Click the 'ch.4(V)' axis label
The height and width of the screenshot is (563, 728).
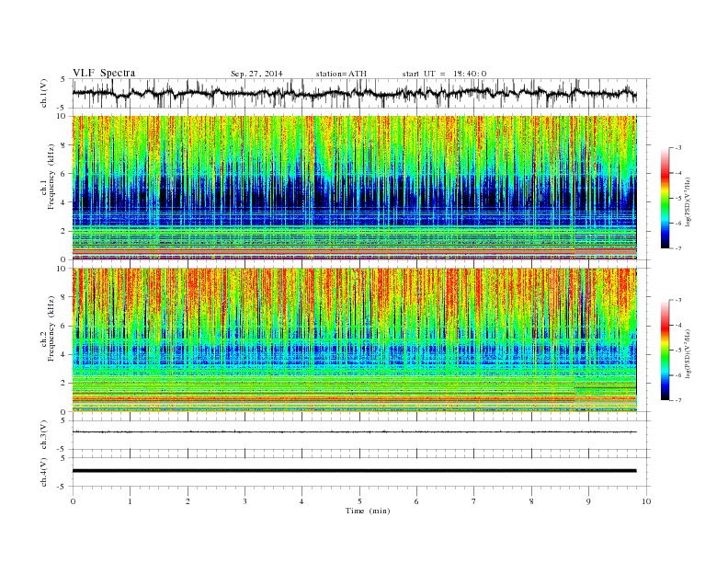coord(44,472)
